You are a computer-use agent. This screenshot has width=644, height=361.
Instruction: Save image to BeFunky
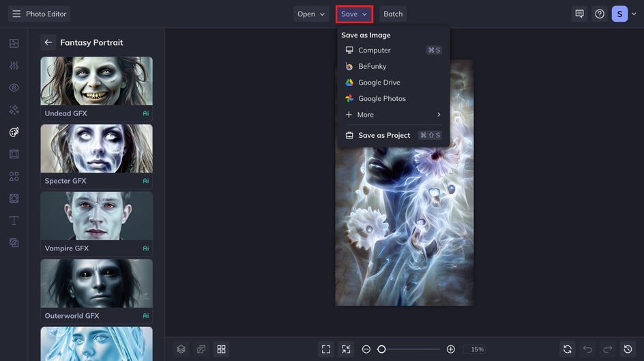[393, 66]
